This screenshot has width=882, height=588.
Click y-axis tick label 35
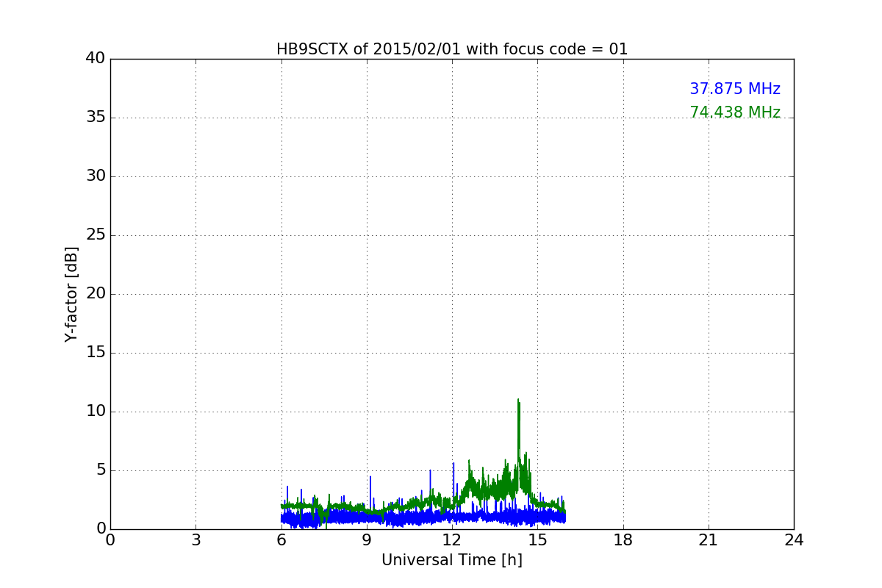tap(96, 117)
